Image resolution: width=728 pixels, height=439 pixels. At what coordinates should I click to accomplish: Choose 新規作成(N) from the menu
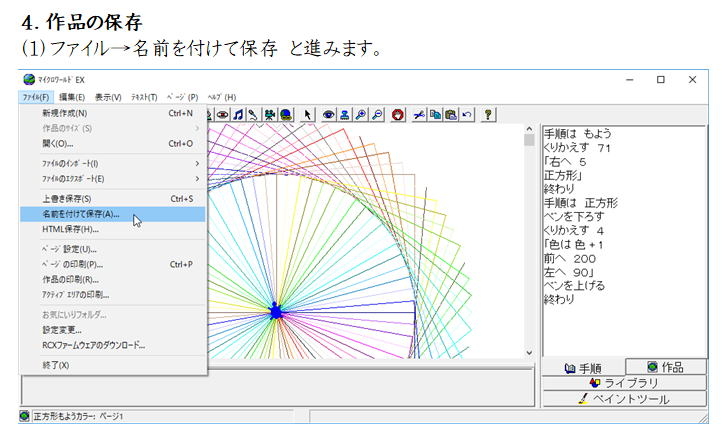pos(113,113)
